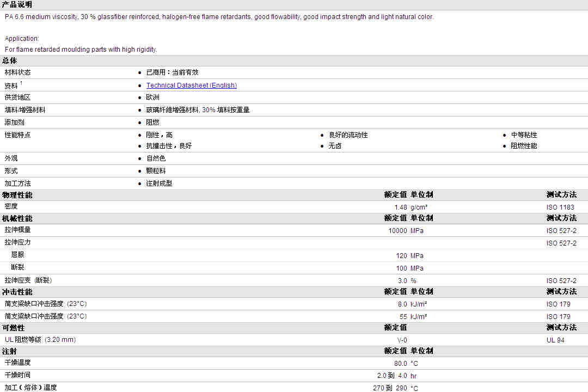Select the 产品说明 section header
The height and width of the screenshot is (392, 588).
17,4
